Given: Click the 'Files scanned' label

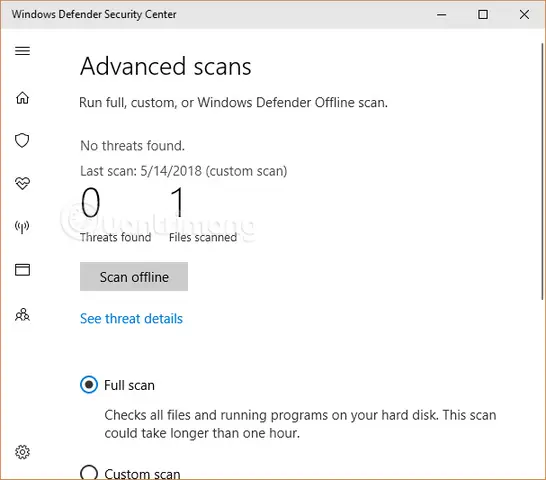Looking at the screenshot, I should pos(203,237).
